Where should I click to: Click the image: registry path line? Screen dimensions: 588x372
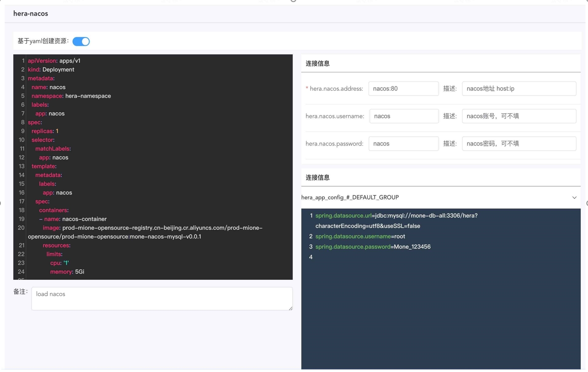click(145, 232)
